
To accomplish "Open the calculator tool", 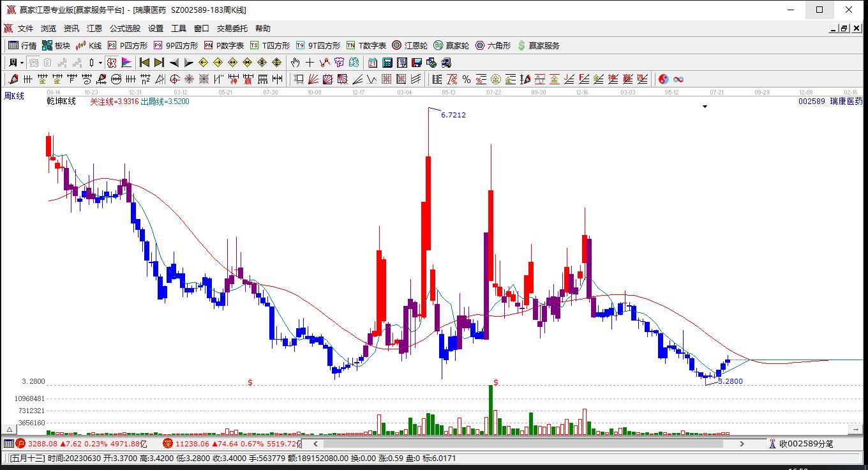I will coord(387,63).
